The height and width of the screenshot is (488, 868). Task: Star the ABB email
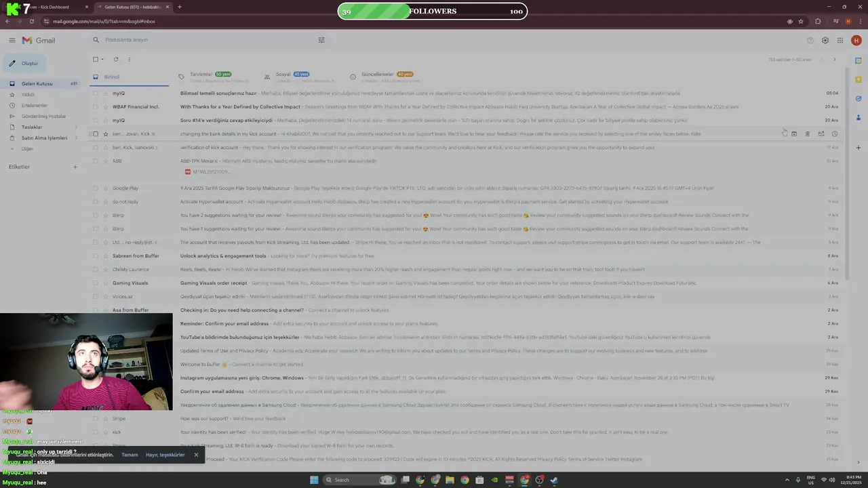point(106,161)
